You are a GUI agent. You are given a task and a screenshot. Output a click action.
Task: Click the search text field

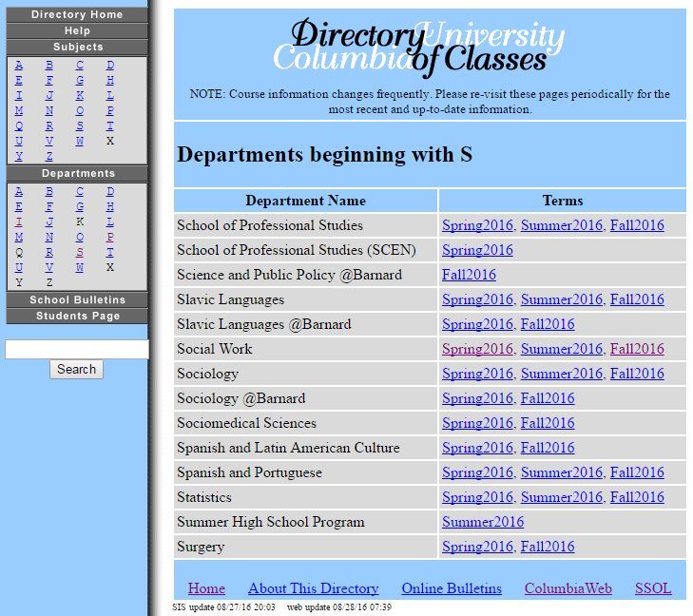click(x=76, y=349)
